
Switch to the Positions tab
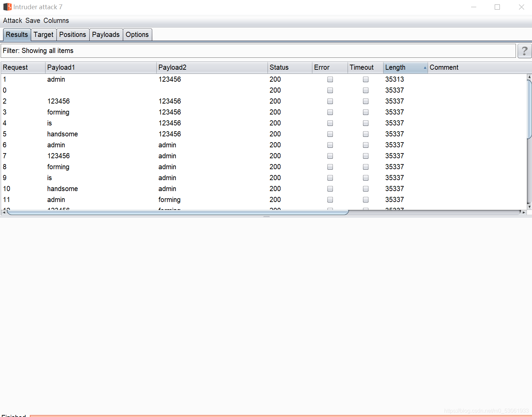click(x=73, y=35)
